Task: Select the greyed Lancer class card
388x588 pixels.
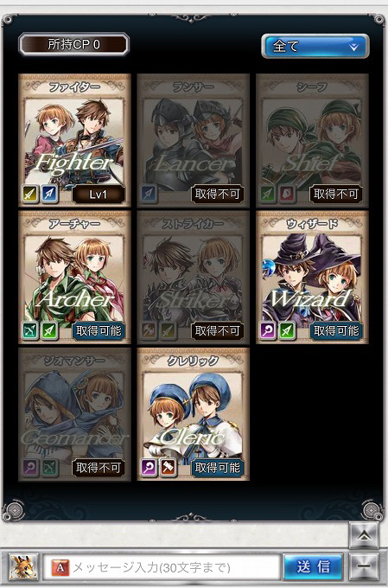Action: 193,141
